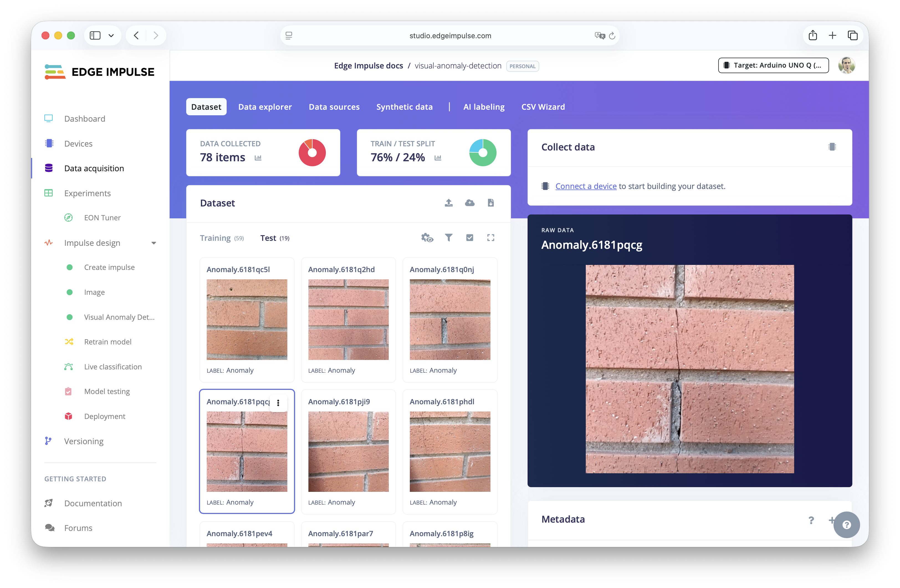Click the export file icon in Dataset header
The width and height of the screenshot is (900, 588).
pyautogui.click(x=490, y=203)
